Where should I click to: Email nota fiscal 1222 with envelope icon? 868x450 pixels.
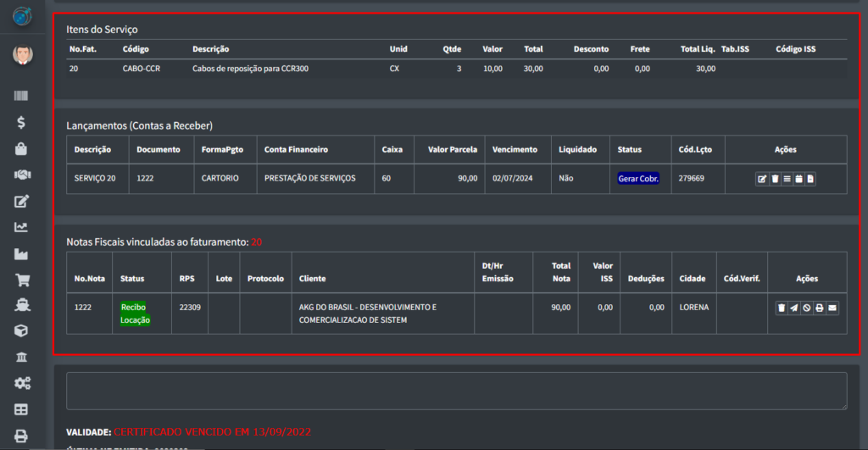click(x=832, y=308)
